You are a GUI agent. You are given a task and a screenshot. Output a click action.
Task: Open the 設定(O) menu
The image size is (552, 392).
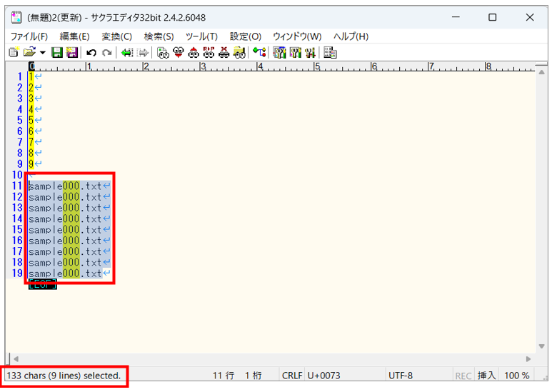click(245, 36)
